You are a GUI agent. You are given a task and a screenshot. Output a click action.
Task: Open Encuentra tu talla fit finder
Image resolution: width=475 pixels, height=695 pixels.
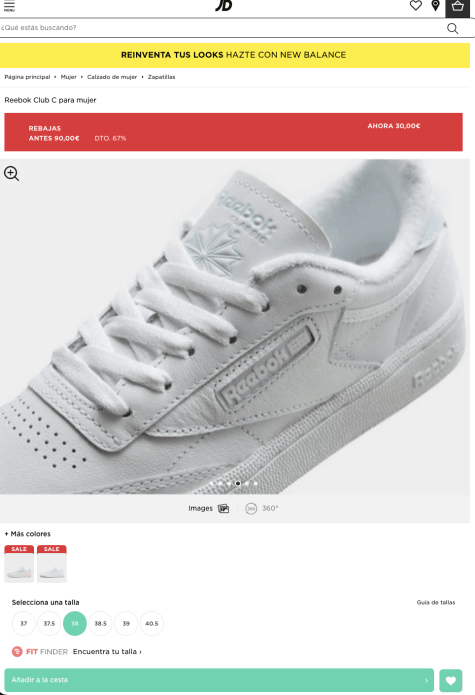(x=107, y=652)
